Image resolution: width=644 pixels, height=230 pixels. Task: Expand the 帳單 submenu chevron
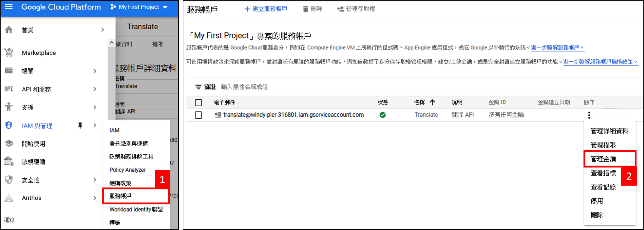pyautogui.click(x=95, y=71)
